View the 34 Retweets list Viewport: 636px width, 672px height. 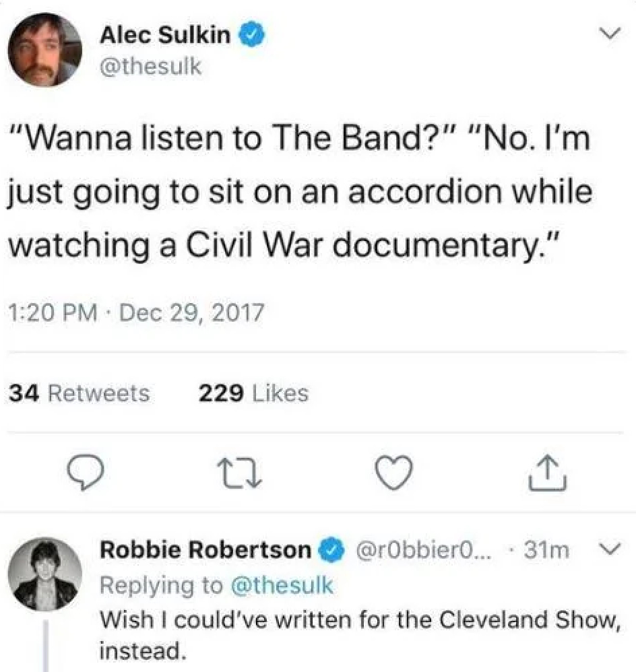tap(79, 393)
